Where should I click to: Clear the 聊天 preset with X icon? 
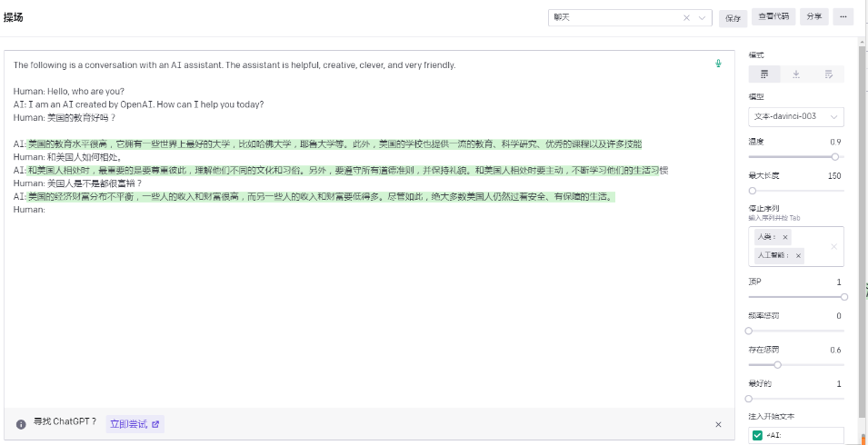[x=686, y=17]
